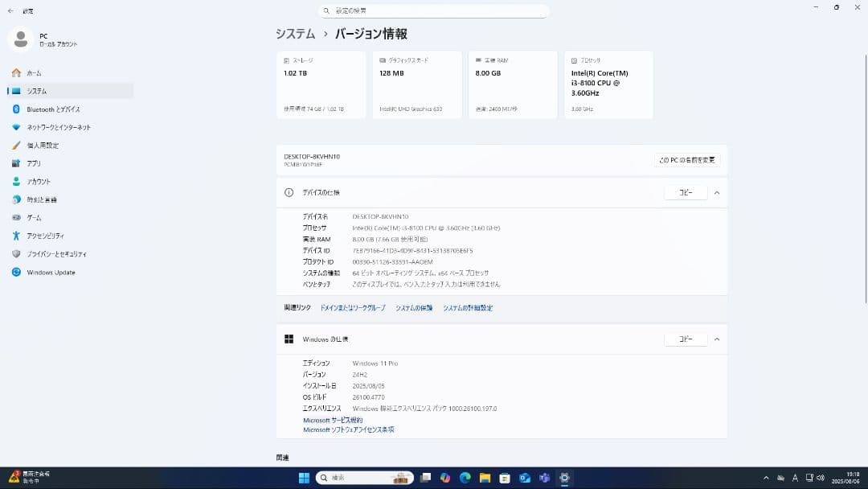Open Copilot from the taskbar
Viewport: 868px width, 489px height.
445,478
